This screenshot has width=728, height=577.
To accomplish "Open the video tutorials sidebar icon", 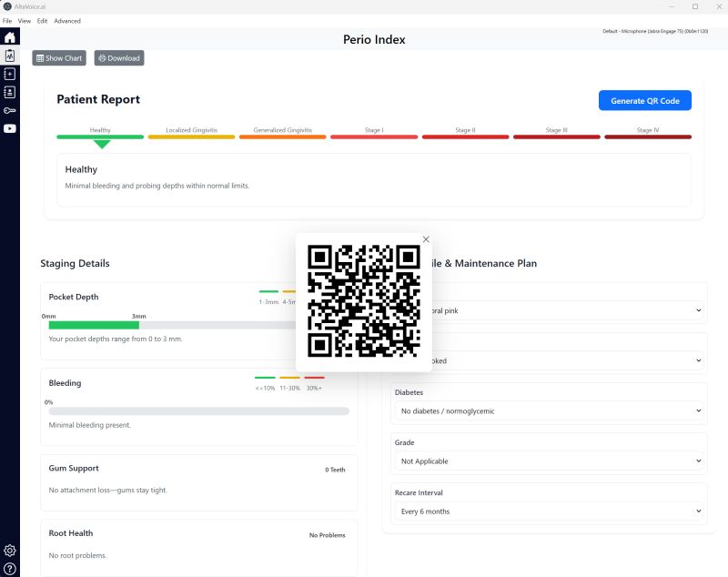I will point(10,128).
